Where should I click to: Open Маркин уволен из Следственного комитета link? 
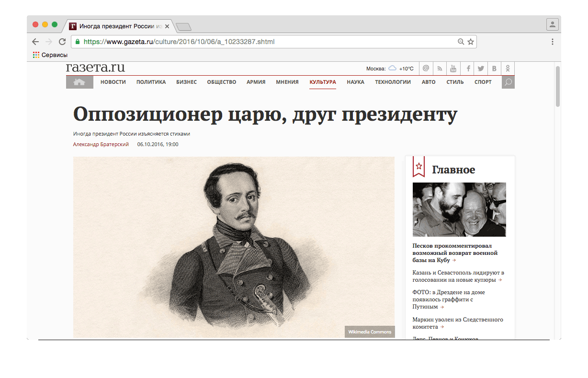point(457,323)
